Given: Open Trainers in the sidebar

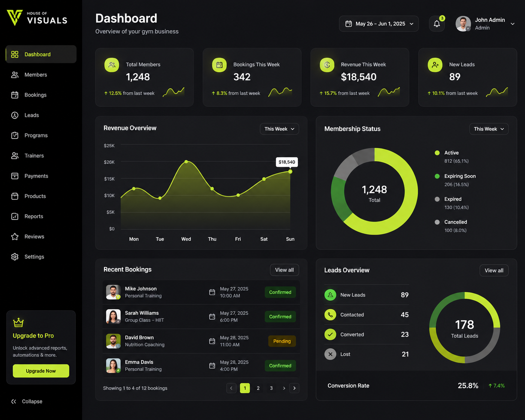Looking at the screenshot, I should [41, 156].
